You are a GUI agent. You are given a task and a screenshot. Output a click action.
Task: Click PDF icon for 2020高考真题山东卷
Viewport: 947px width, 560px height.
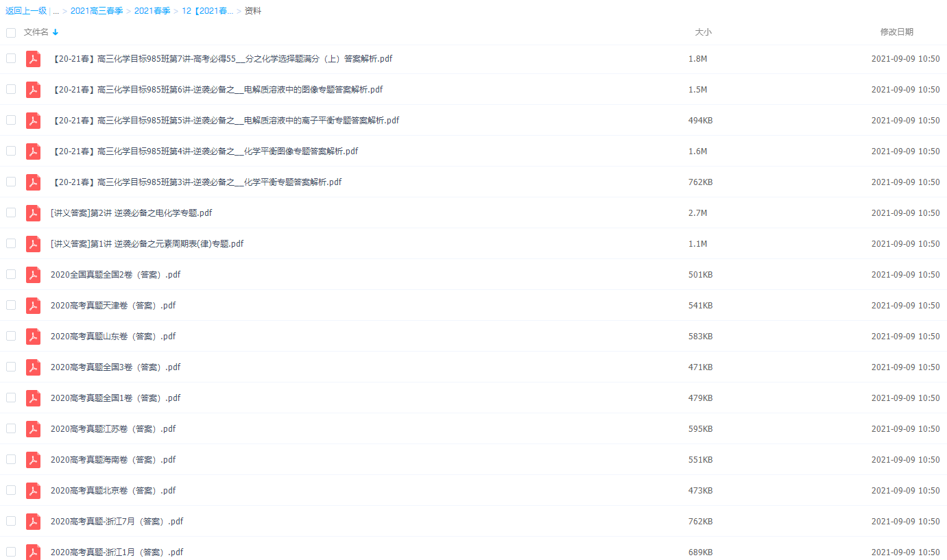(x=33, y=337)
